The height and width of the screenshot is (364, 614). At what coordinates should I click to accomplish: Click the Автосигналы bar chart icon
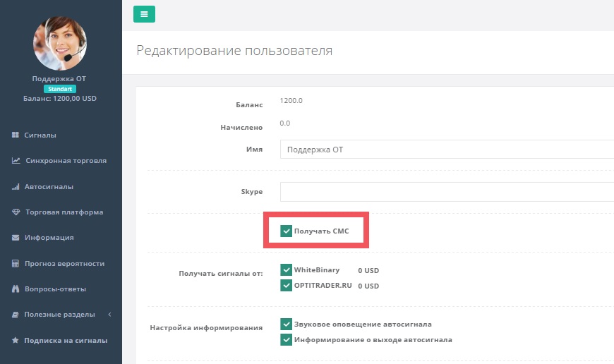(16, 187)
